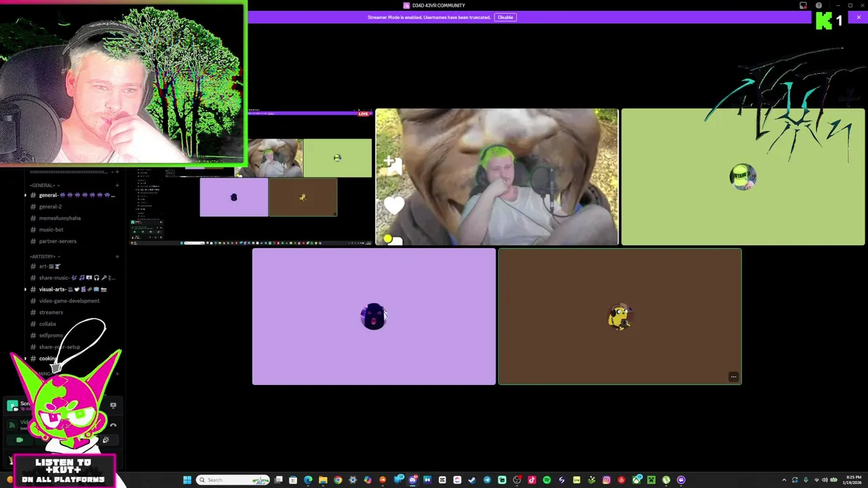Open the share-music channel
The width and height of the screenshot is (868, 488).
click(73, 278)
